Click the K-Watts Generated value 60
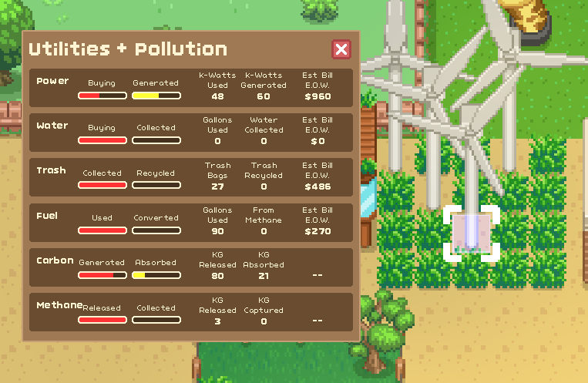This screenshot has height=383, width=588. pos(264,96)
